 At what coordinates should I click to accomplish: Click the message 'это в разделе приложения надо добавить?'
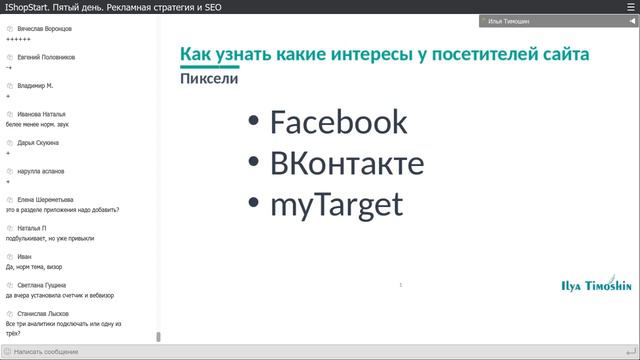(x=62, y=210)
